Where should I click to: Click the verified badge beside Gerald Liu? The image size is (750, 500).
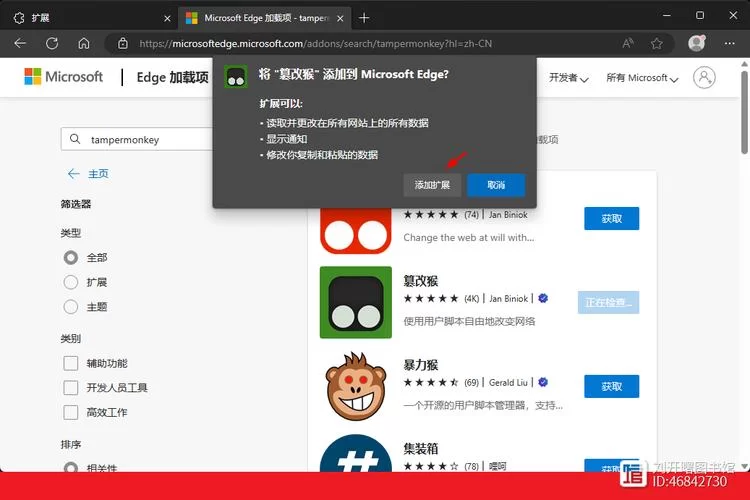tap(543, 382)
